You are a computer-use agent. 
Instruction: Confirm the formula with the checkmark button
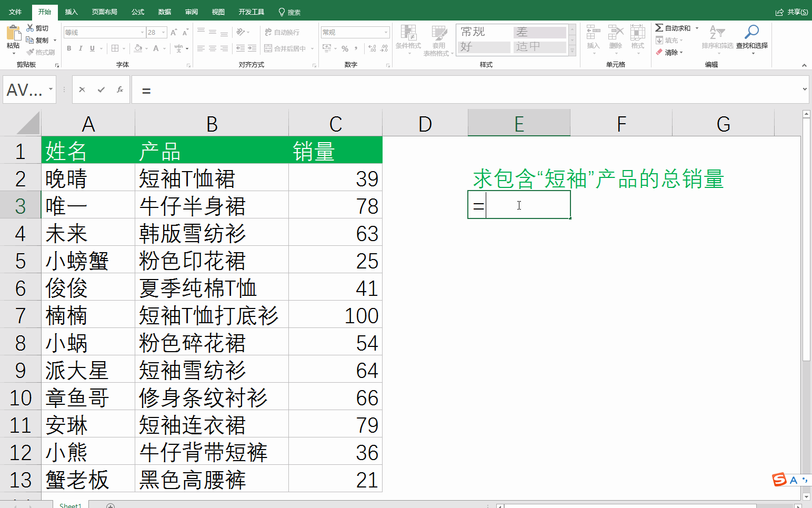(101, 89)
